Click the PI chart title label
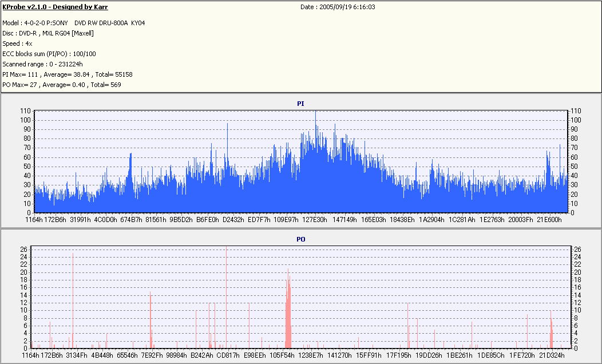 pyautogui.click(x=300, y=104)
